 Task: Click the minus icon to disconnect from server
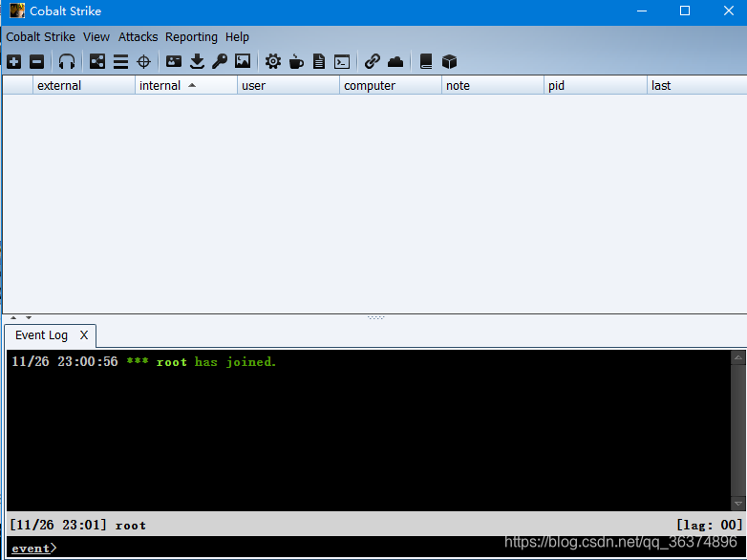(x=36, y=61)
